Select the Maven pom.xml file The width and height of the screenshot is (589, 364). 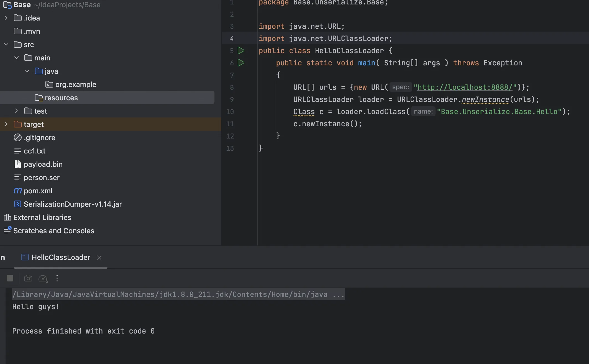(x=38, y=191)
